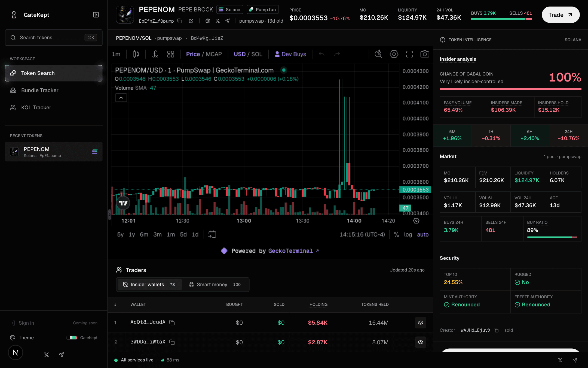Open Bundle Tracker in workspace

[x=54, y=90]
